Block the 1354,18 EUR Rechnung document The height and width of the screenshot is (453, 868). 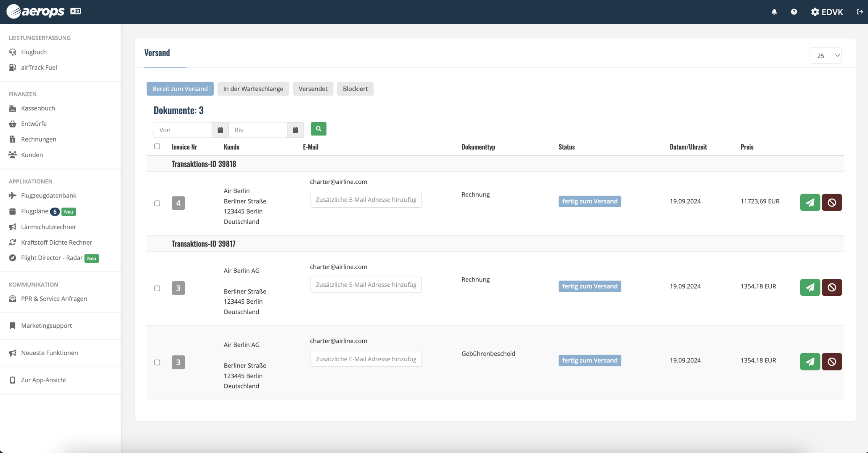click(x=832, y=287)
